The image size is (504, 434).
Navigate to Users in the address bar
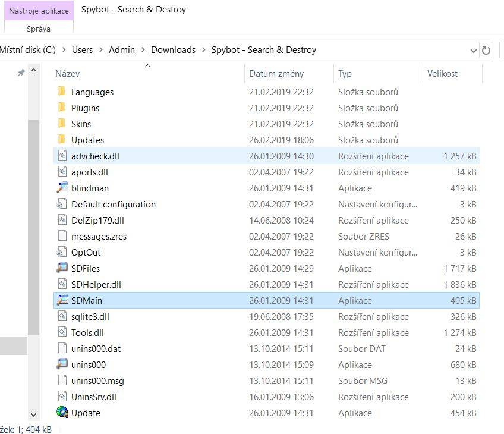click(x=82, y=50)
